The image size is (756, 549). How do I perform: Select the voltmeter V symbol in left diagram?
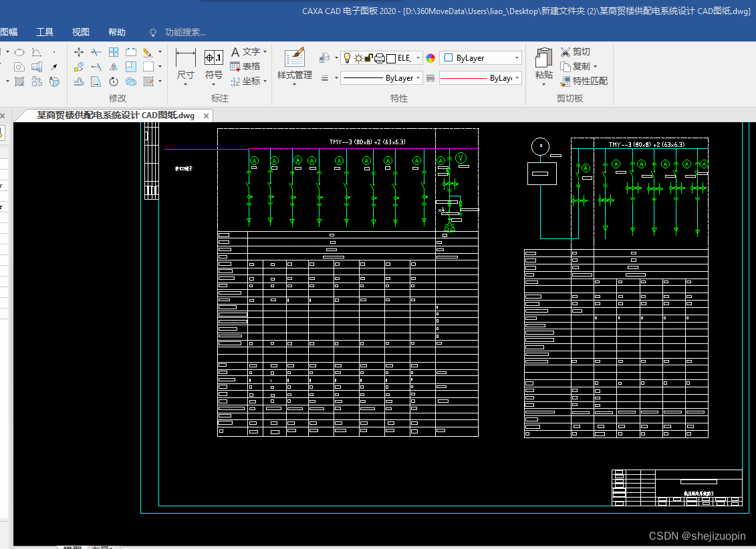tap(461, 158)
